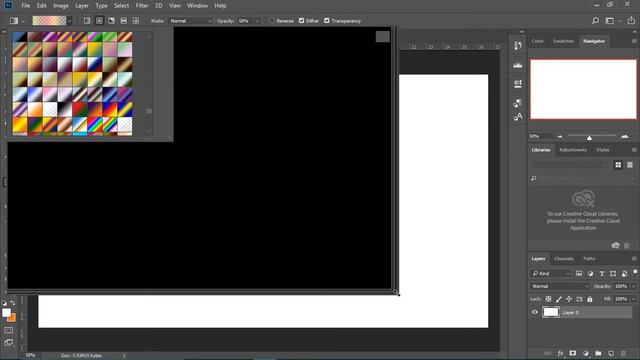The height and width of the screenshot is (360, 640).
Task: Enable the Reverse checkbox
Action: pyautogui.click(x=272, y=21)
